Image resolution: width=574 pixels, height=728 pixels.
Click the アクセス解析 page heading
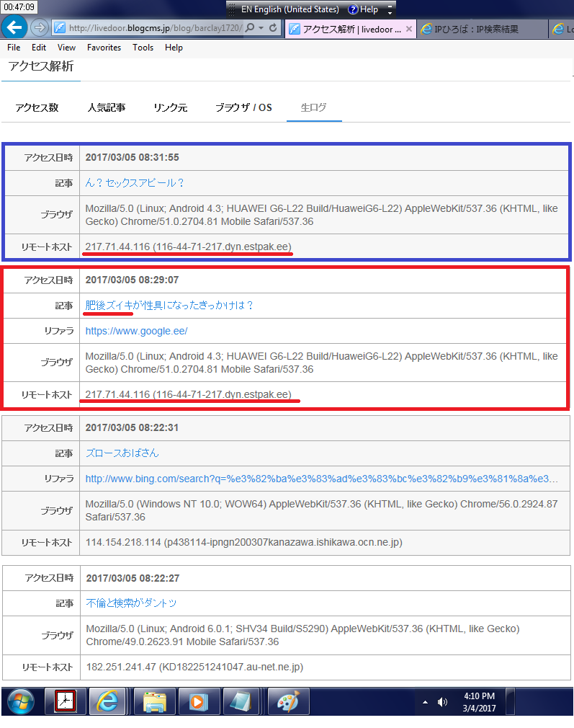click(41, 66)
